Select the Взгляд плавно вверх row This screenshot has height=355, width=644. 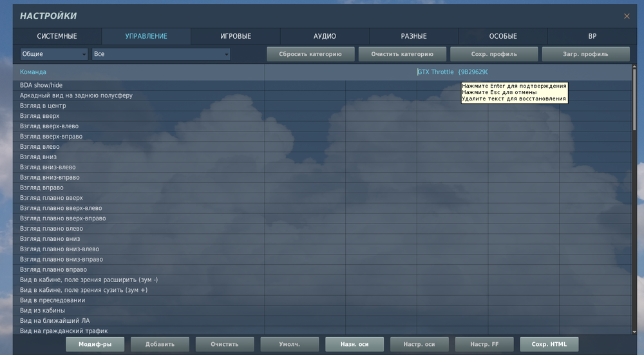[322, 198]
